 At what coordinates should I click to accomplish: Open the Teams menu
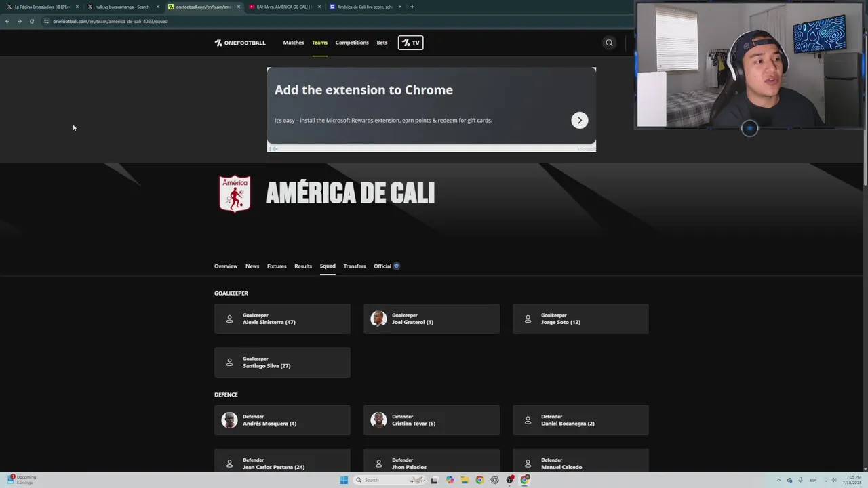coord(319,43)
